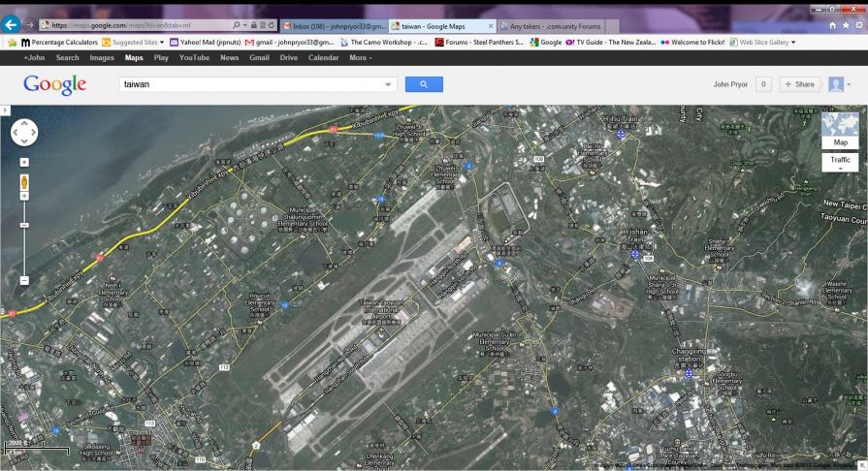
Task: Open browser tools gear icon
Action: click(858, 25)
